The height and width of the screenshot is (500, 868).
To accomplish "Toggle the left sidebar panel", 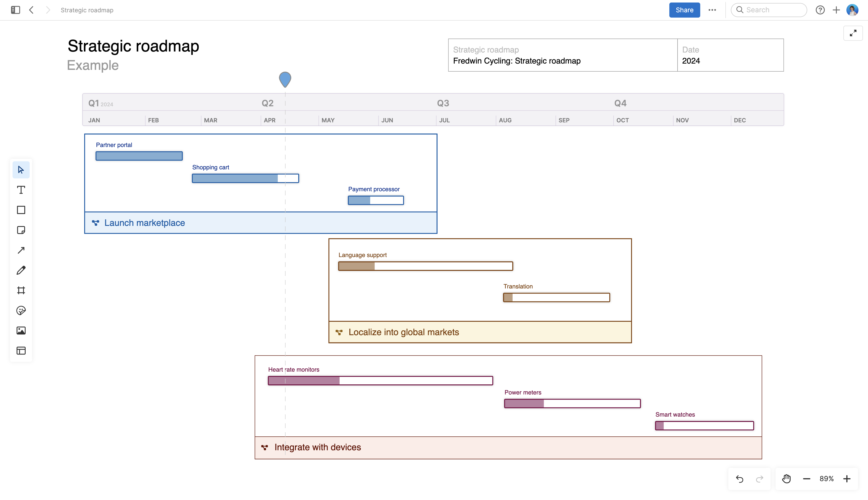I will tap(15, 10).
